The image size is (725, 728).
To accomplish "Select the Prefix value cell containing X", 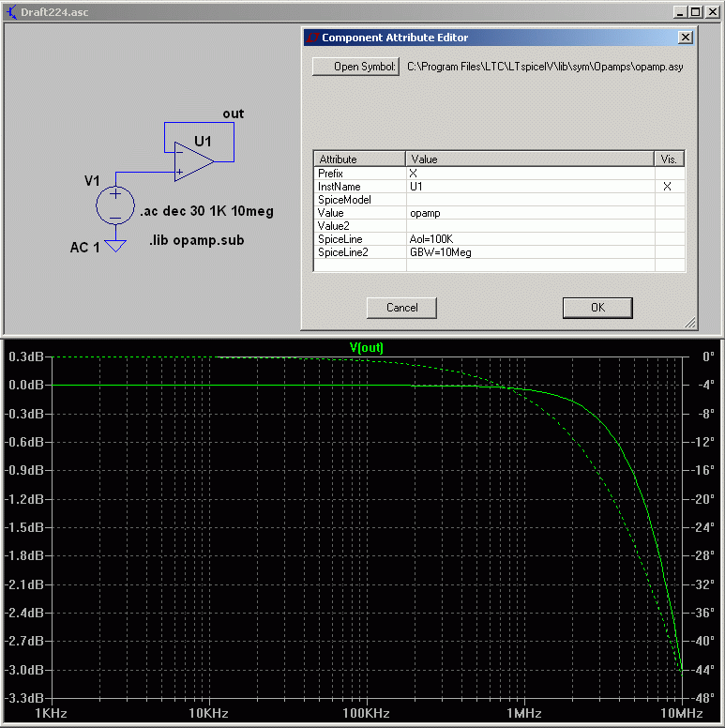I will coord(531,174).
